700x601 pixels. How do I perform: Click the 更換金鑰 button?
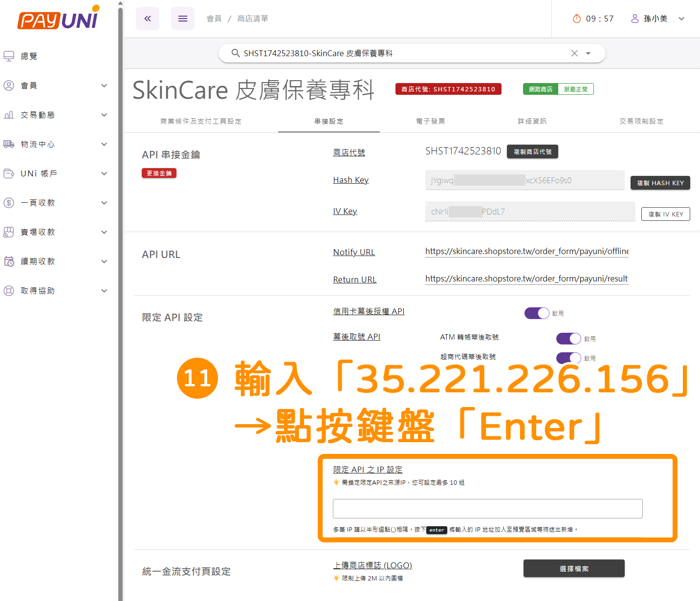tap(159, 173)
